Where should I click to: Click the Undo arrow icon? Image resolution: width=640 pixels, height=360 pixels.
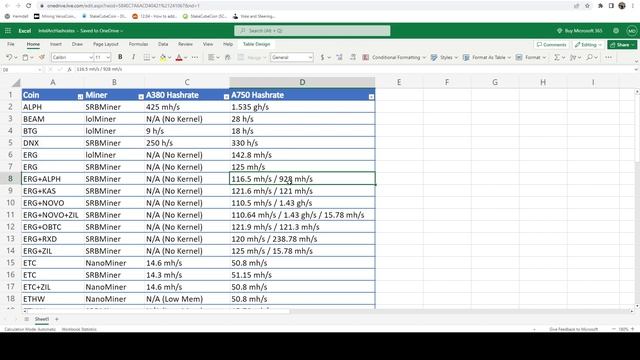tap(9, 58)
